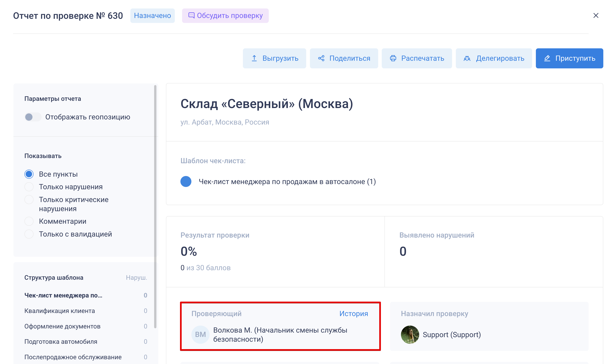The image size is (612, 364).
Task: Click the blue checklist template color dot
Action: coord(186,182)
